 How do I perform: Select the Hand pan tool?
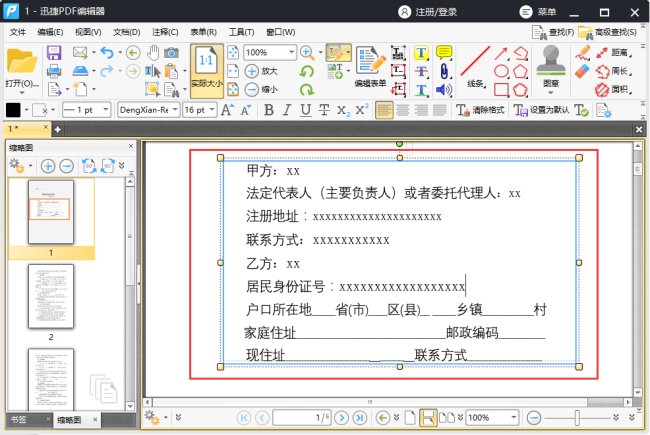click(153, 53)
